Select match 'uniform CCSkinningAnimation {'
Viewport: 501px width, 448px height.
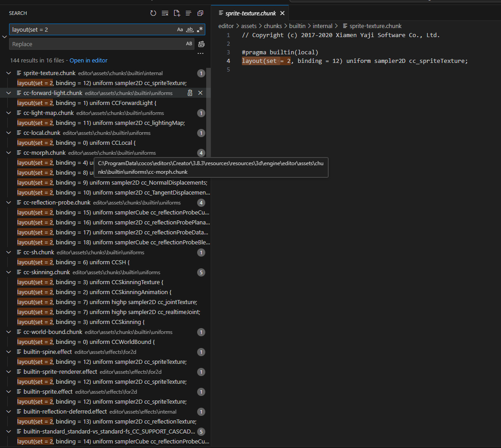94,292
